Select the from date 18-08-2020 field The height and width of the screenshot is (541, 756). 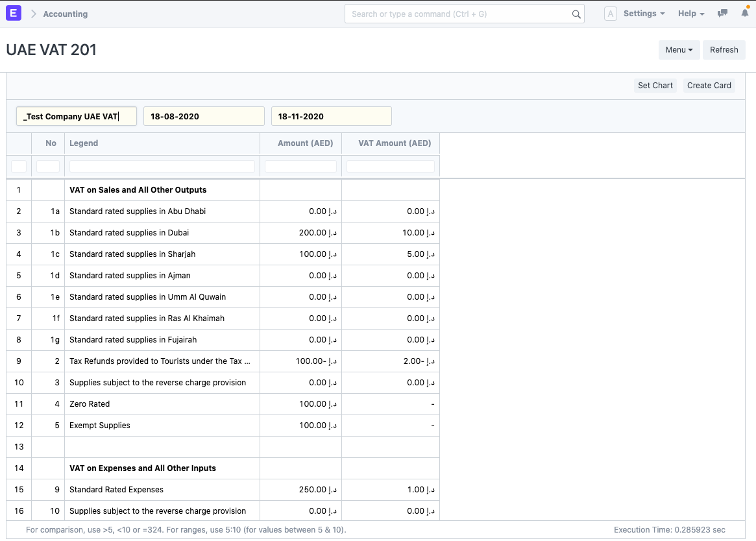pyautogui.click(x=204, y=117)
